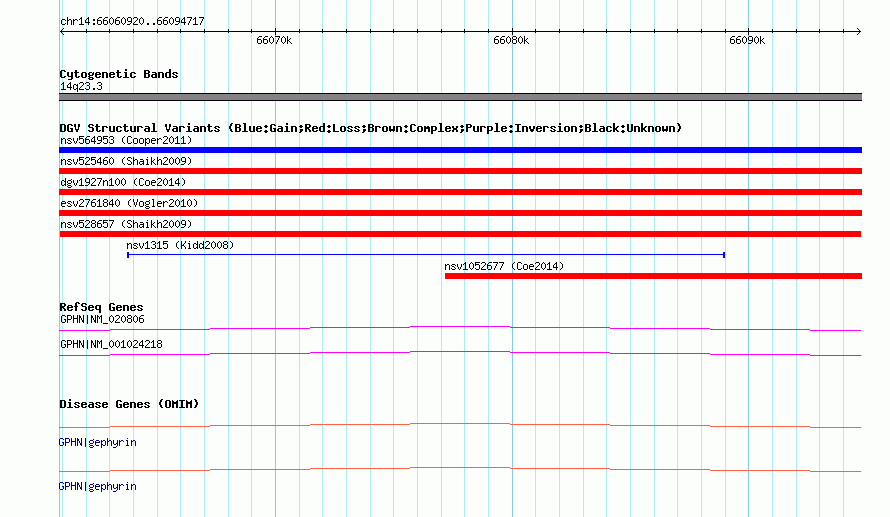This screenshot has width=890, height=517.
Task: Click the 66090k ruler tick label
Action: [x=747, y=40]
